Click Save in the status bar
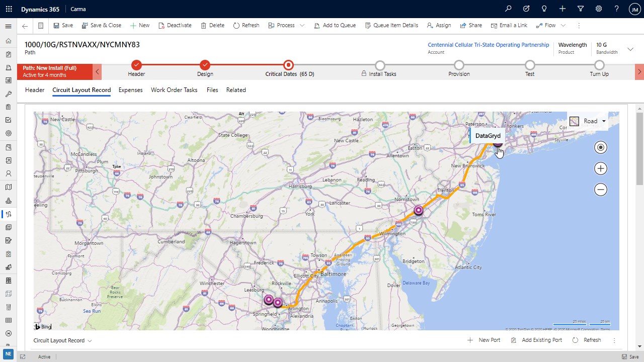Screen dimensions: 644x362 click(x=630, y=357)
